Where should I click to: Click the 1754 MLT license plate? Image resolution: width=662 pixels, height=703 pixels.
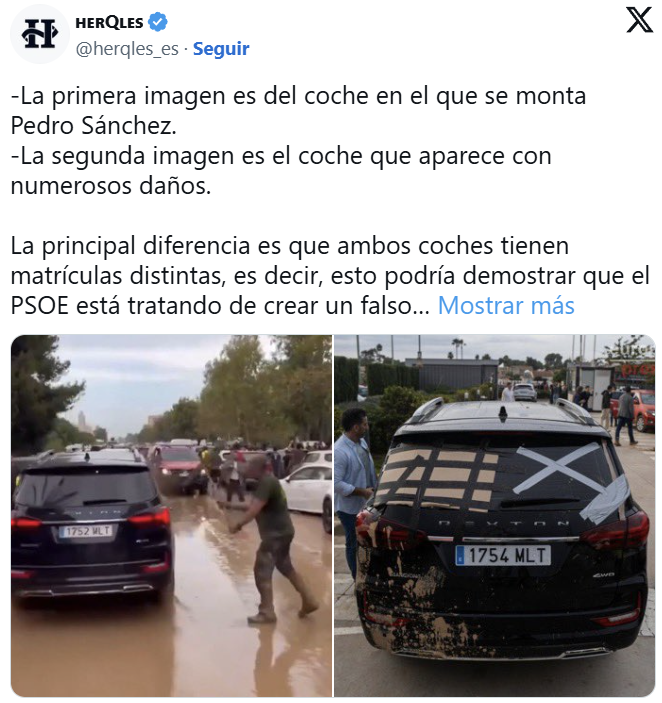(503, 555)
